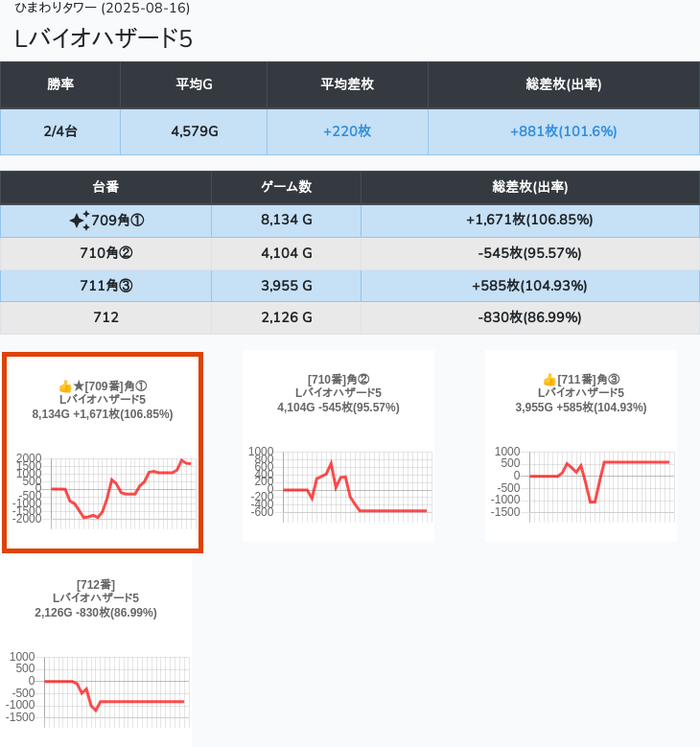Click 総差枚(出率) header in the machine table

tap(529, 187)
